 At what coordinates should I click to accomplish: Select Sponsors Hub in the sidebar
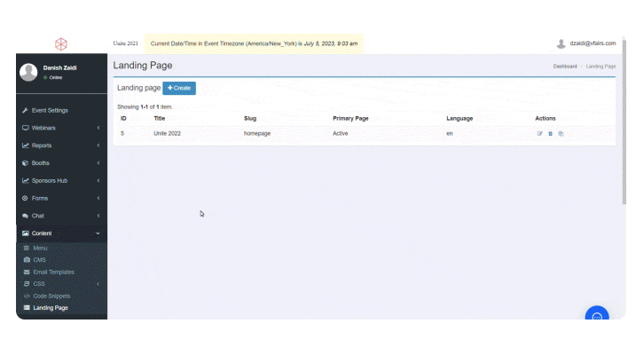[61, 180]
